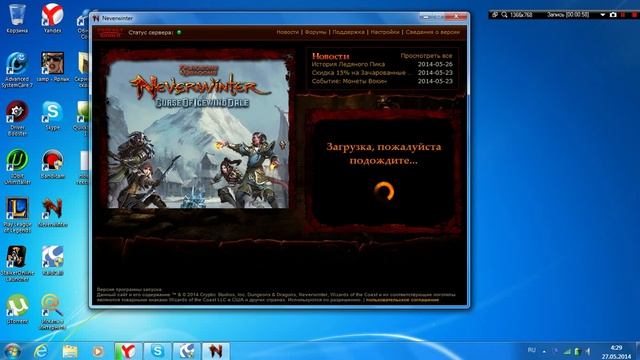Click the camera screenshot icon in recorder bar
Screen dimensions: 640x360
click(x=613, y=15)
